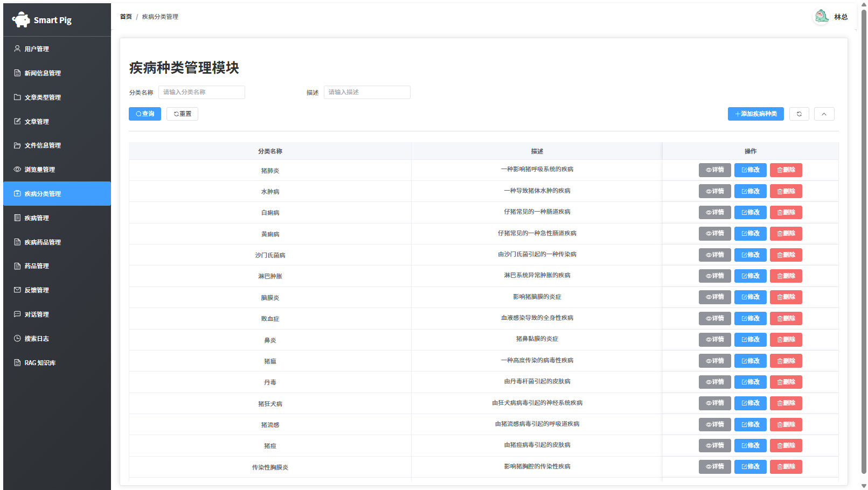This screenshot has width=868, height=490.
Task: Click the 重置 reset button
Action: pyautogui.click(x=182, y=114)
